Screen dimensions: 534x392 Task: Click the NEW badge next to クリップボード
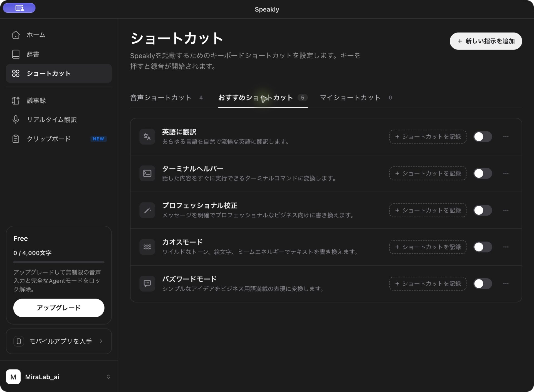click(x=98, y=139)
